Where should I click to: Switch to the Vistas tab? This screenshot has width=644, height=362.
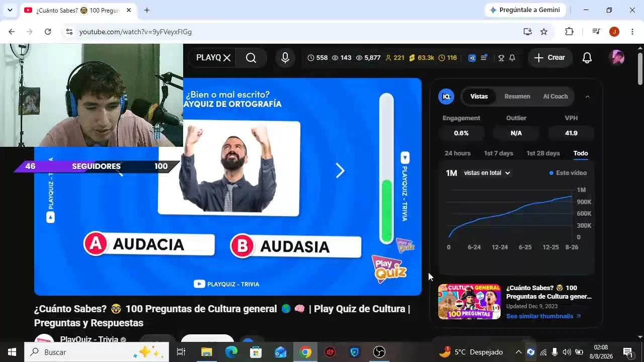click(x=479, y=97)
